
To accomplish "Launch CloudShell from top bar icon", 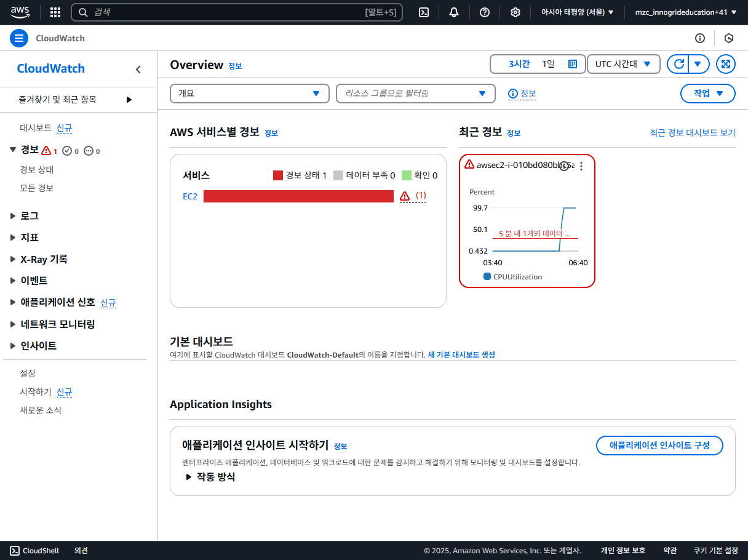I will click(424, 12).
